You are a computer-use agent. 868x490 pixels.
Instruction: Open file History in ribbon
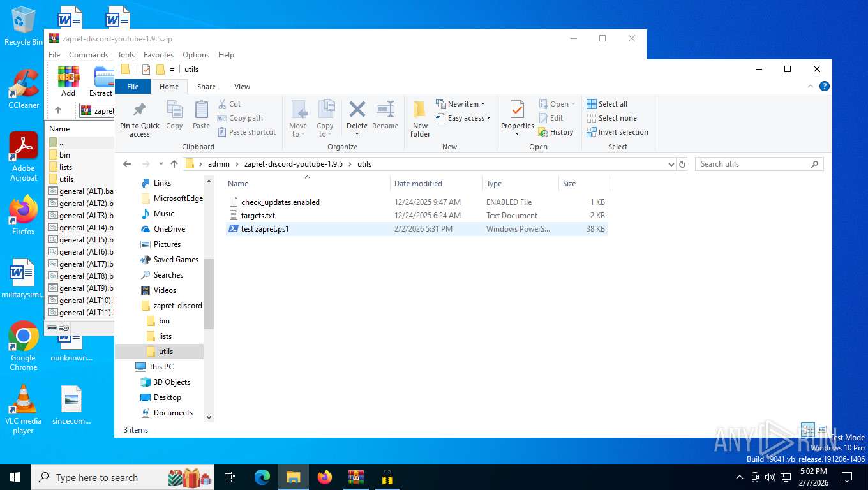556,132
